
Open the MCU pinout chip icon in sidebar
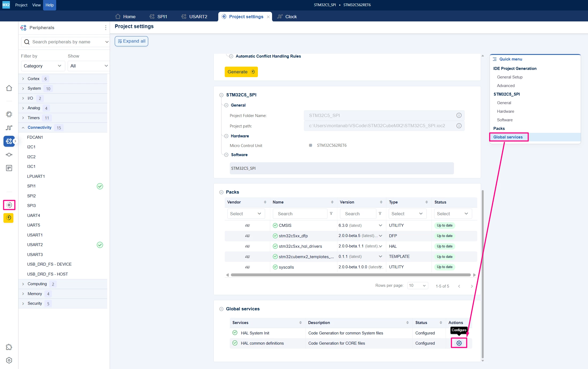tap(9, 114)
